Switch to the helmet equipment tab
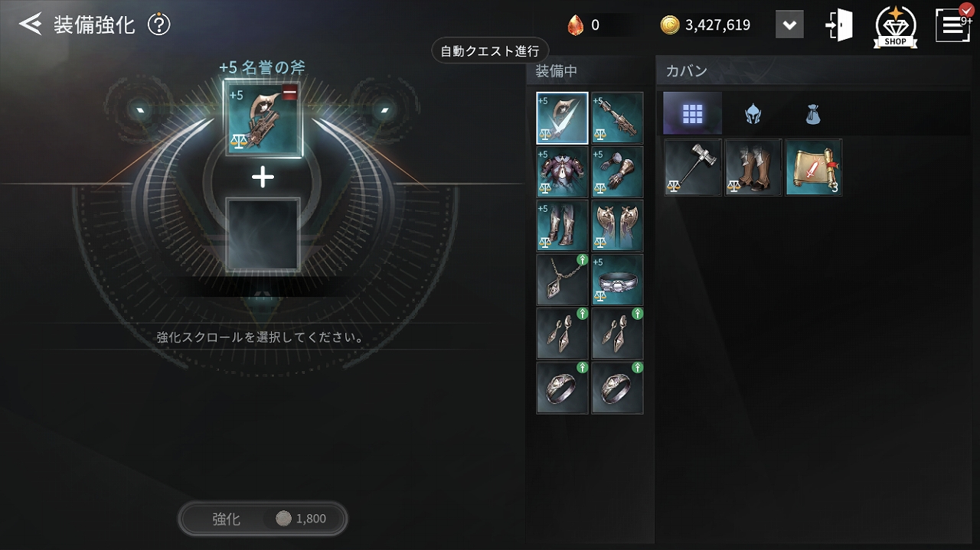 tap(753, 114)
